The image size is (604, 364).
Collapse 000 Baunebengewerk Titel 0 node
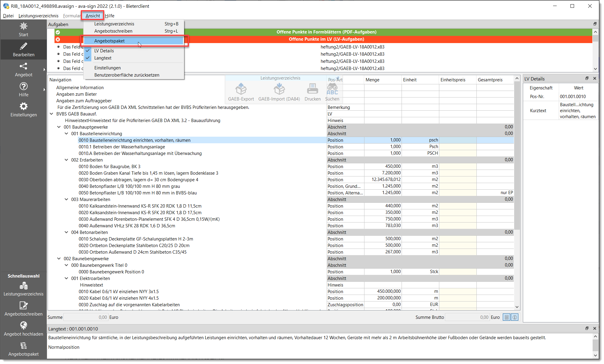tap(66, 265)
